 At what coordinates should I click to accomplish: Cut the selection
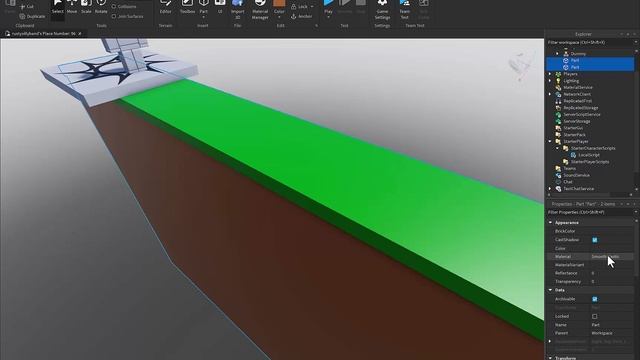[27, 7]
